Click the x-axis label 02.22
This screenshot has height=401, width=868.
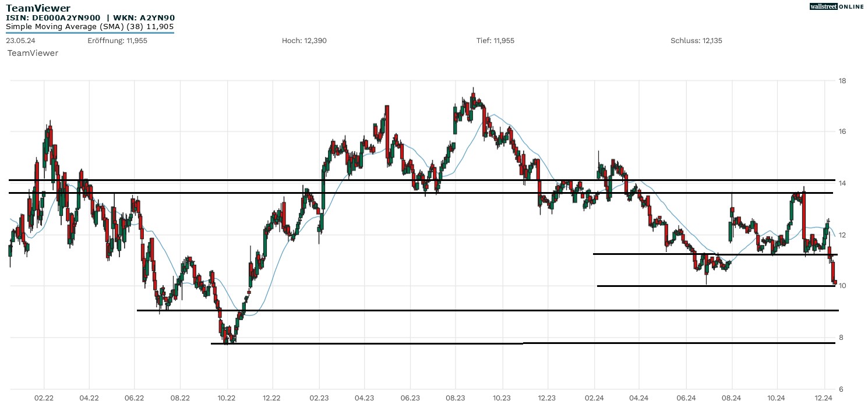(44, 398)
